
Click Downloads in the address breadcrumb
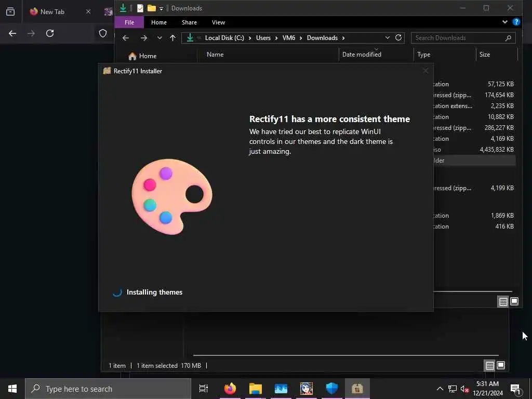[322, 38]
